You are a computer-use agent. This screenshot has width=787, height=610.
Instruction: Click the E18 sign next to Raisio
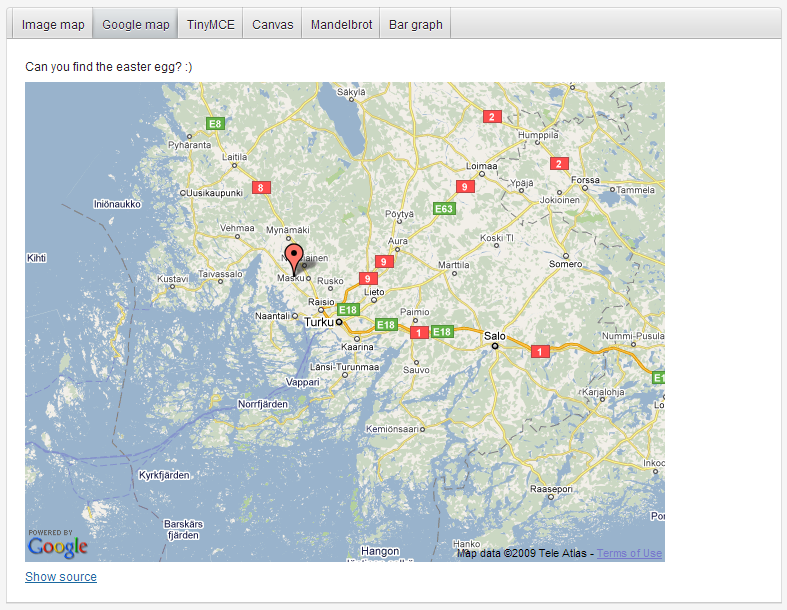pos(348,310)
